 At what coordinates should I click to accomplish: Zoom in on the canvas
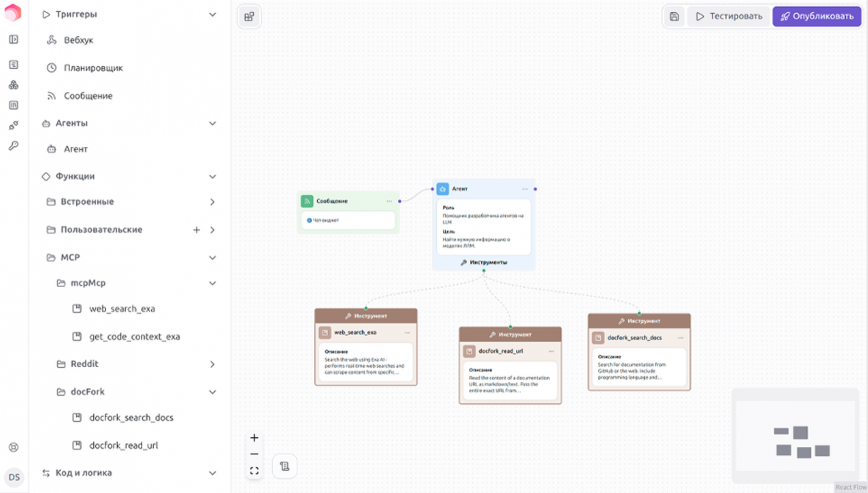254,438
